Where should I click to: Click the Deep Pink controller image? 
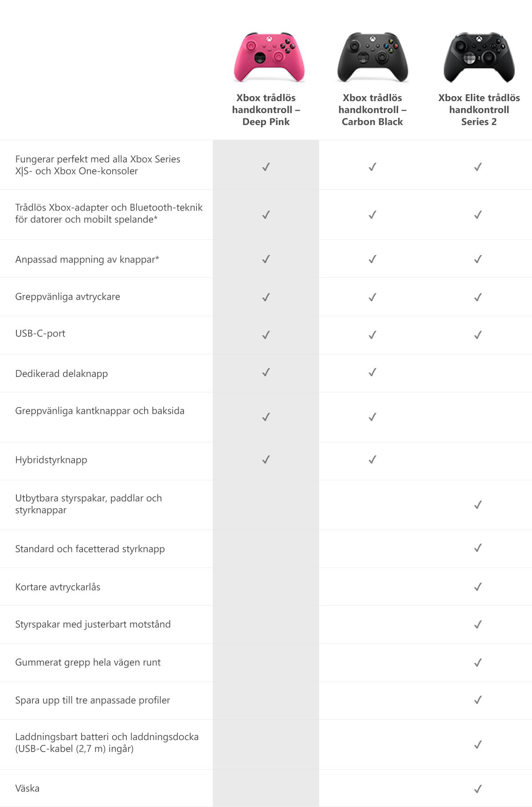point(269,57)
